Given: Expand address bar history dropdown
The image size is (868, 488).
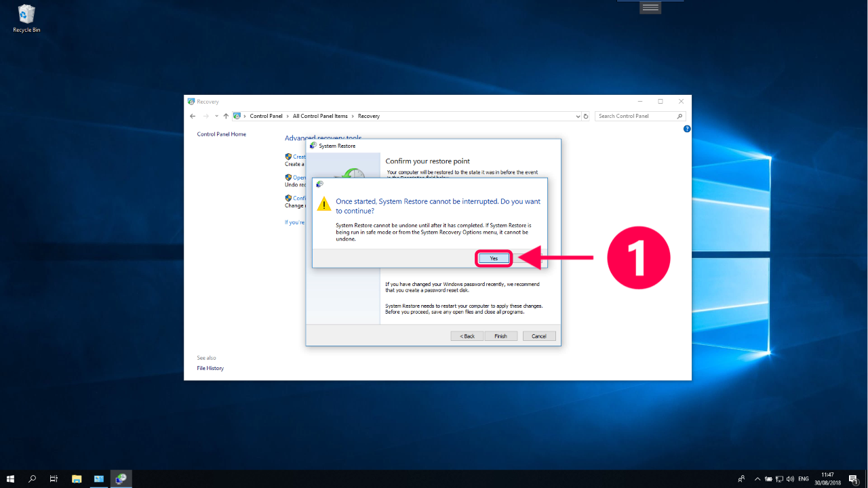Looking at the screenshot, I should click(578, 116).
